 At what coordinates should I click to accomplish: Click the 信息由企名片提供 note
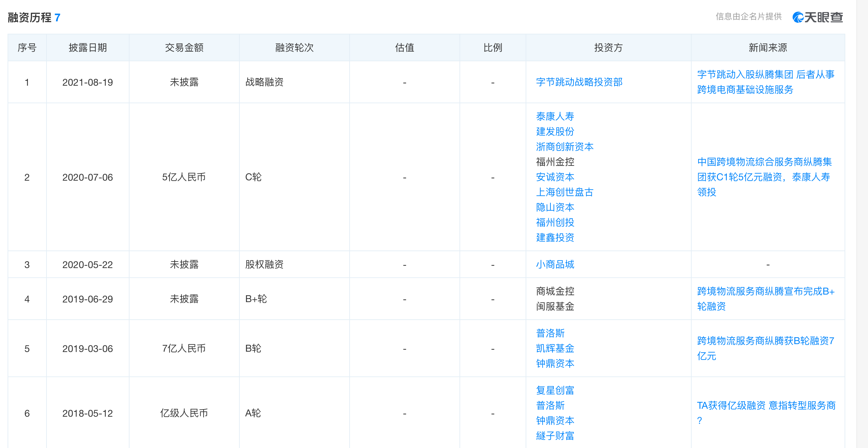pyautogui.click(x=749, y=17)
